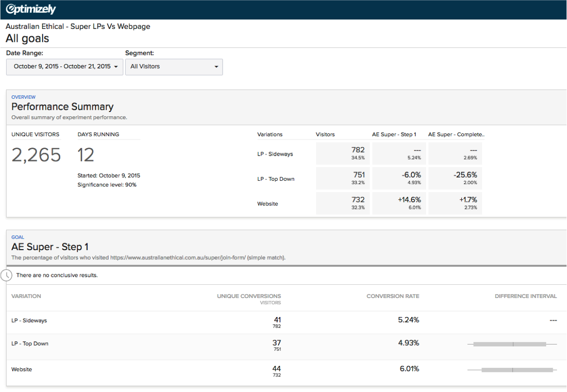Click the clock icon beside no conclusive results

point(6,275)
